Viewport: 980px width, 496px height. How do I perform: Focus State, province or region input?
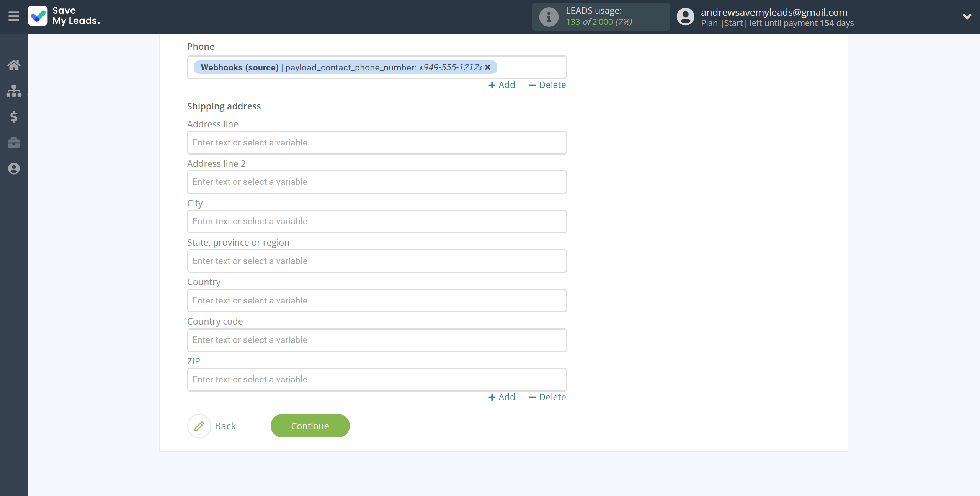[377, 261]
